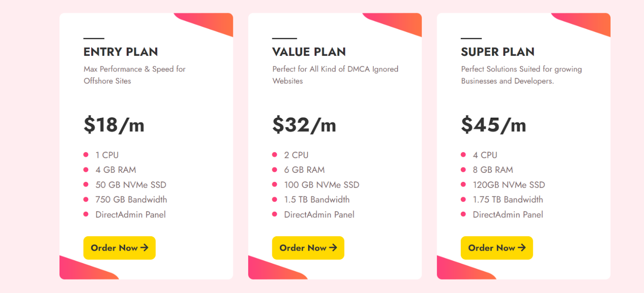Click the $18/m price
Screen dimensions: 644x293
tap(114, 125)
